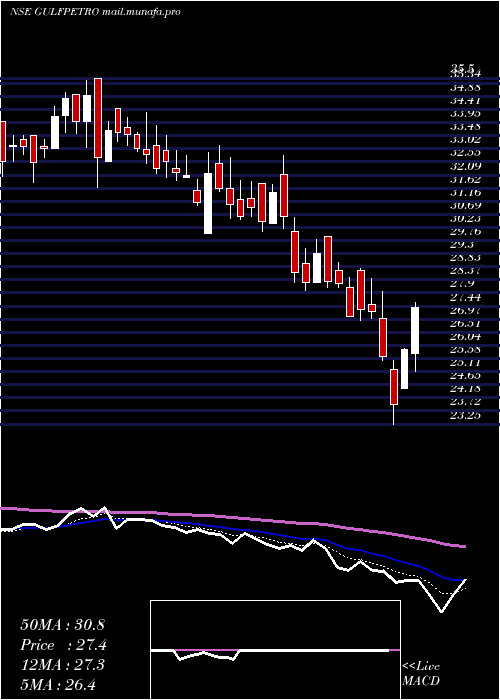Click the tallest red candlestick near the top

click(98, 118)
